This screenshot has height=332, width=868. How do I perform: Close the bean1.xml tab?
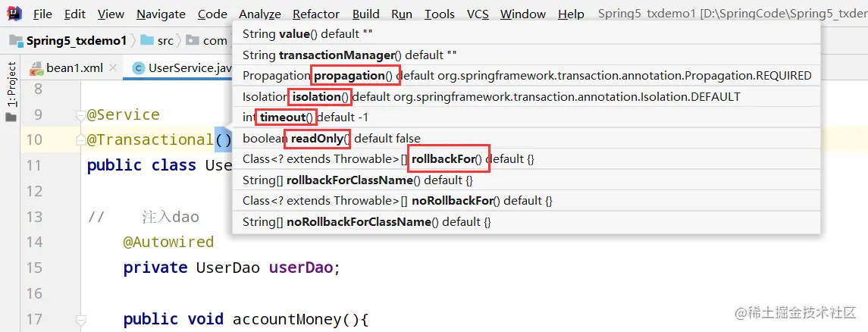(113, 68)
